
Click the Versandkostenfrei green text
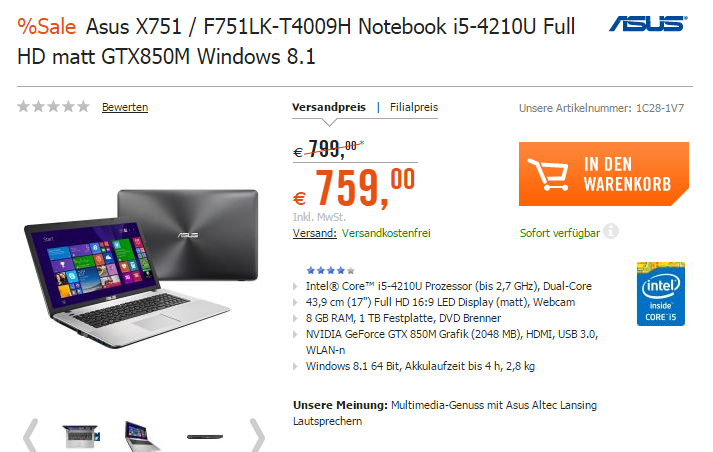(x=386, y=233)
